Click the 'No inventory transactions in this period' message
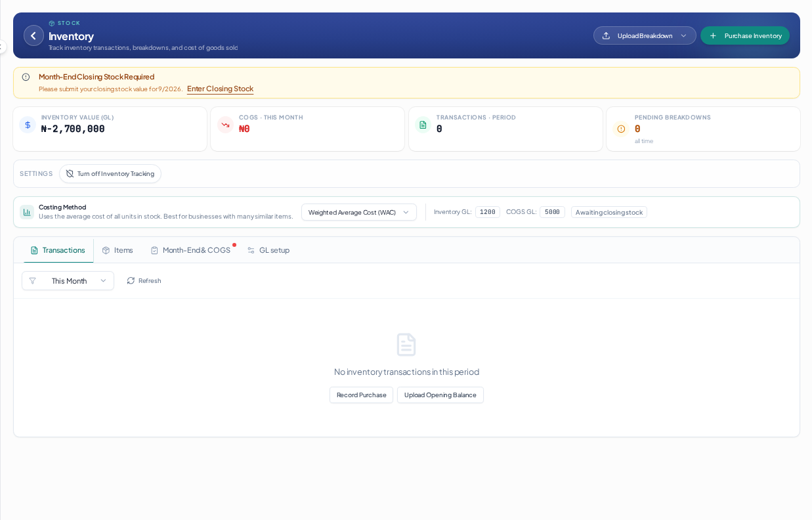Viewport: 812px width, 520px height. coord(406,372)
